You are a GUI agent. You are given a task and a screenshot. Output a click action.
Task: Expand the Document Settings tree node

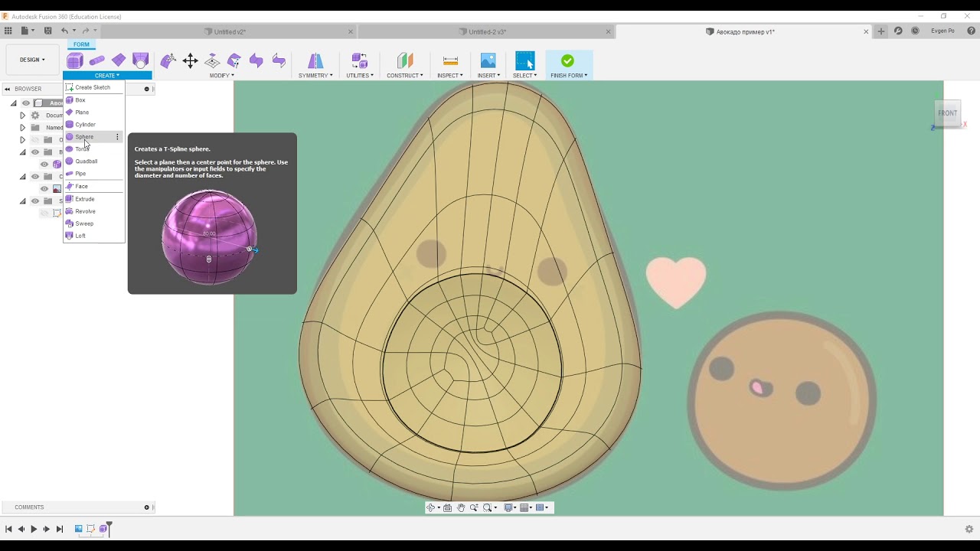point(22,116)
